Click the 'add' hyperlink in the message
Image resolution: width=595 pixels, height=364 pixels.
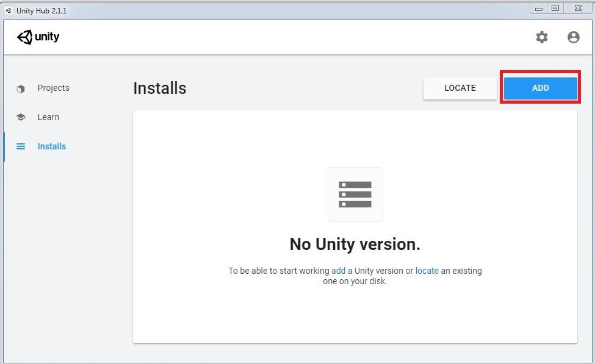tap(338, 271)
